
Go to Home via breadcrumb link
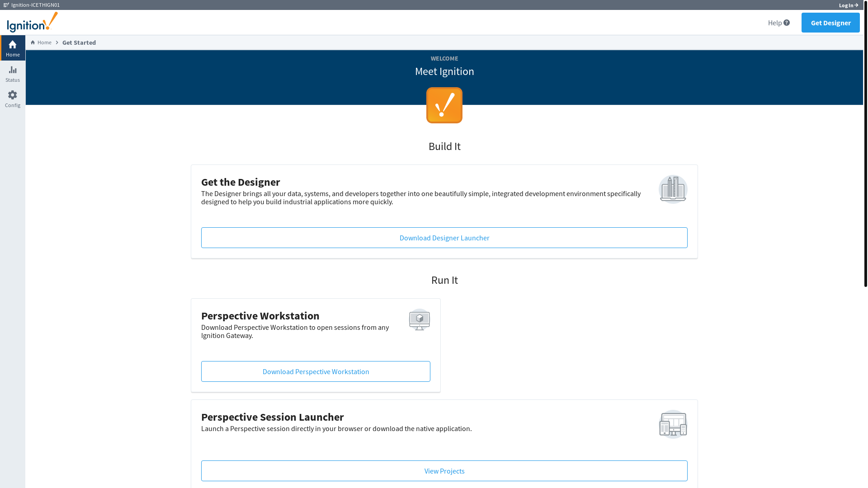tap(44, 42)
